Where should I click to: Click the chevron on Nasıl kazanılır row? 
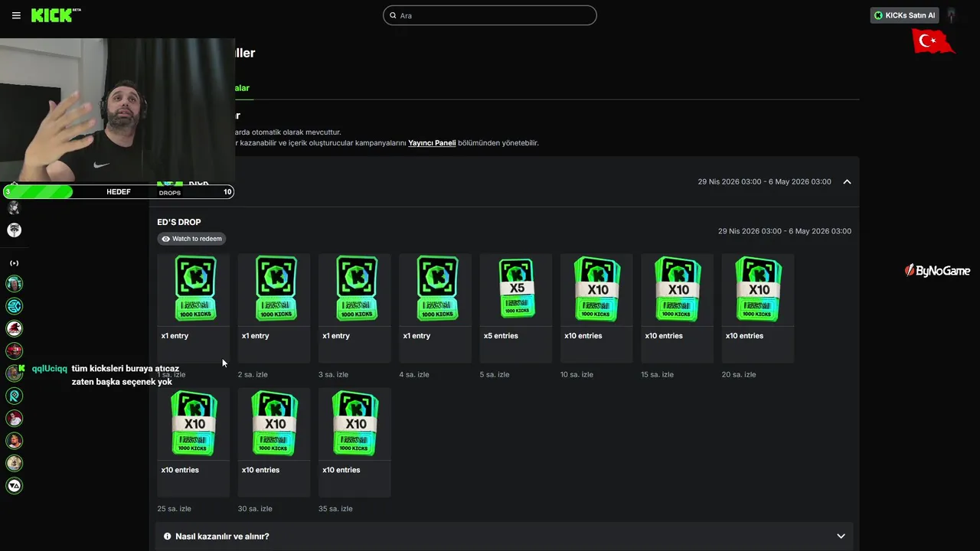(x=841, y=536)
